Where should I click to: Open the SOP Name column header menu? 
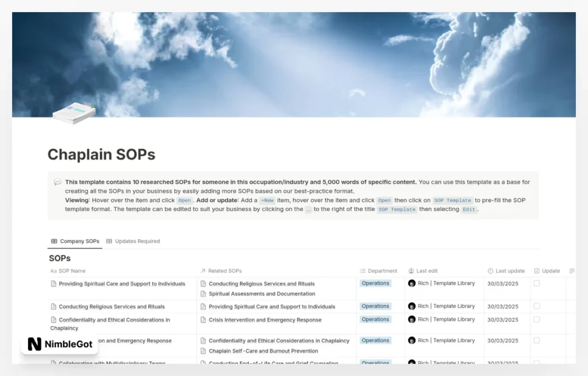click(72, 271)
